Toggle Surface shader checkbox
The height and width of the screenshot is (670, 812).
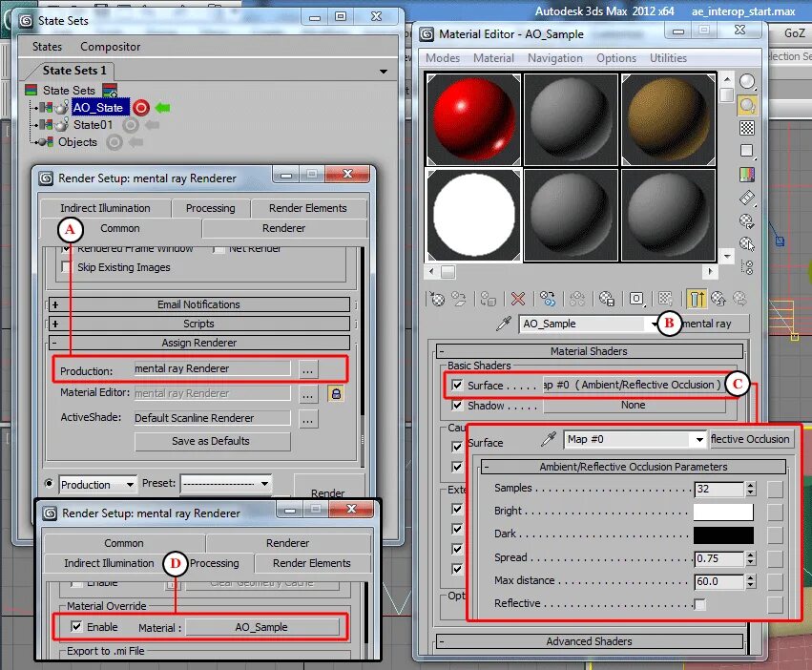(457, 385)
